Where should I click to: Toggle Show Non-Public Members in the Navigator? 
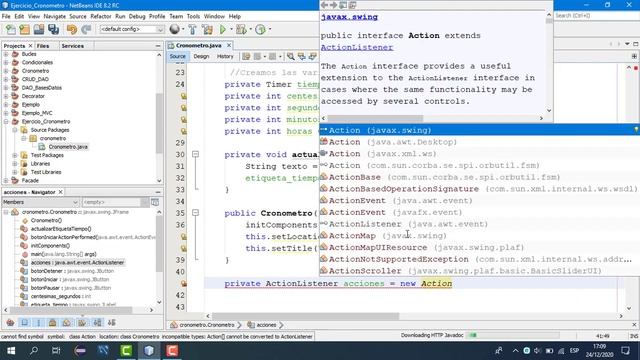point(52,322)
